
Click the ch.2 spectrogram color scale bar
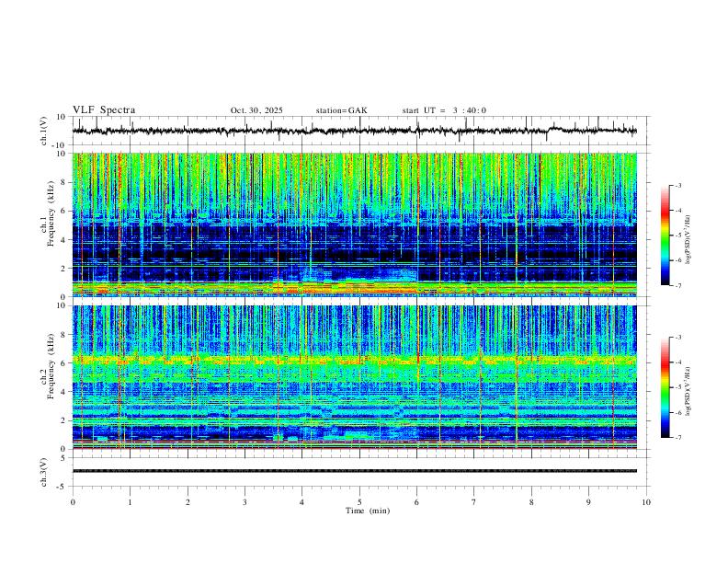(x=665, y=387)
